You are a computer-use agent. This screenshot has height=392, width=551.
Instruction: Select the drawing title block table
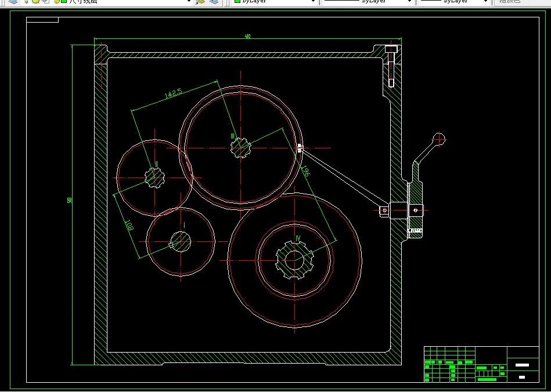click(481, 364)
